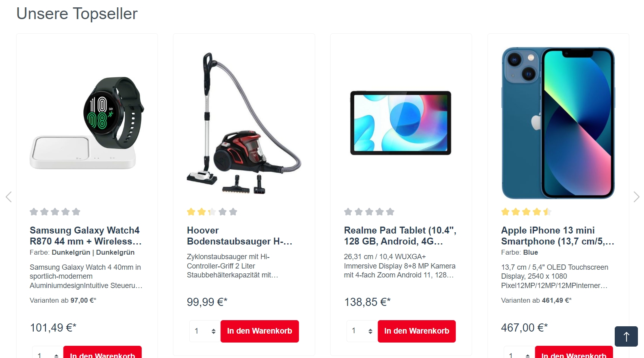
Task: Open the Apple iPhone 13 mini title link
Action: coord(558,236)
